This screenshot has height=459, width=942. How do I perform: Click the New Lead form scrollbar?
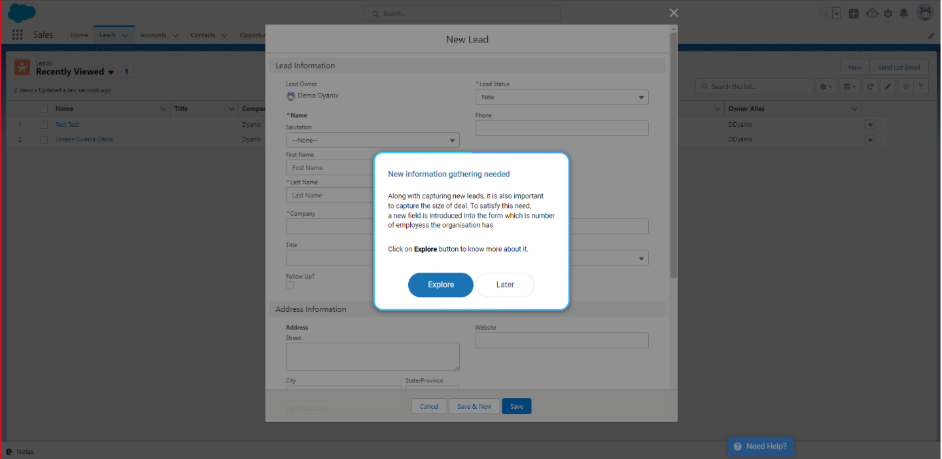pos(673,156)
